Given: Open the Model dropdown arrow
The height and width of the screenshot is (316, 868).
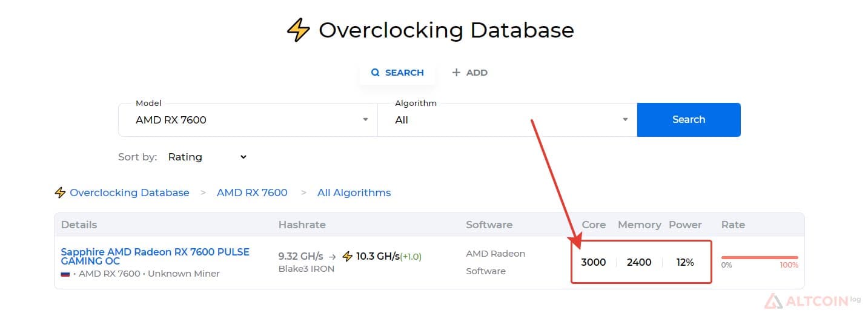Looking at the screenshot, I should click(365, 120).
